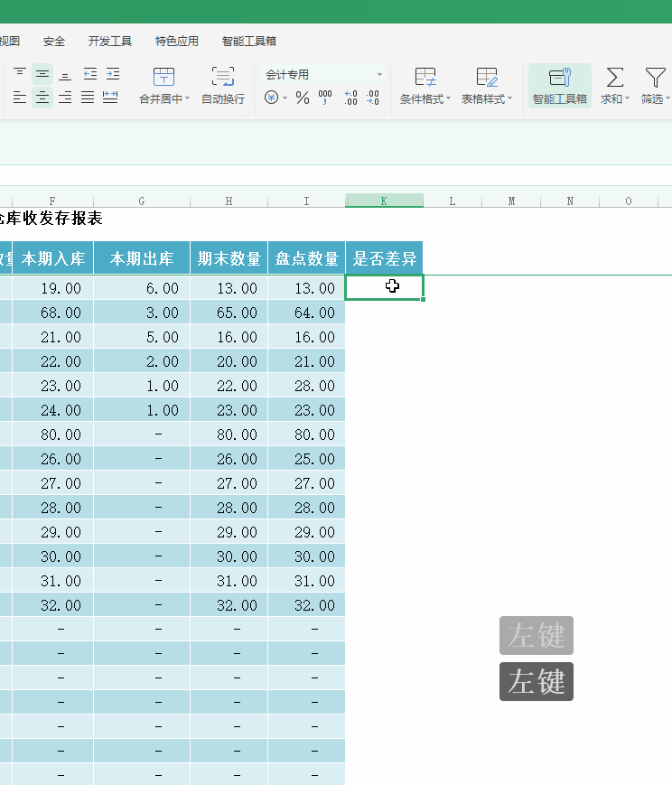Image resolution: width=672 pixels, height=785 pixels.
Task: Select column G header
Action: [142, 201]
